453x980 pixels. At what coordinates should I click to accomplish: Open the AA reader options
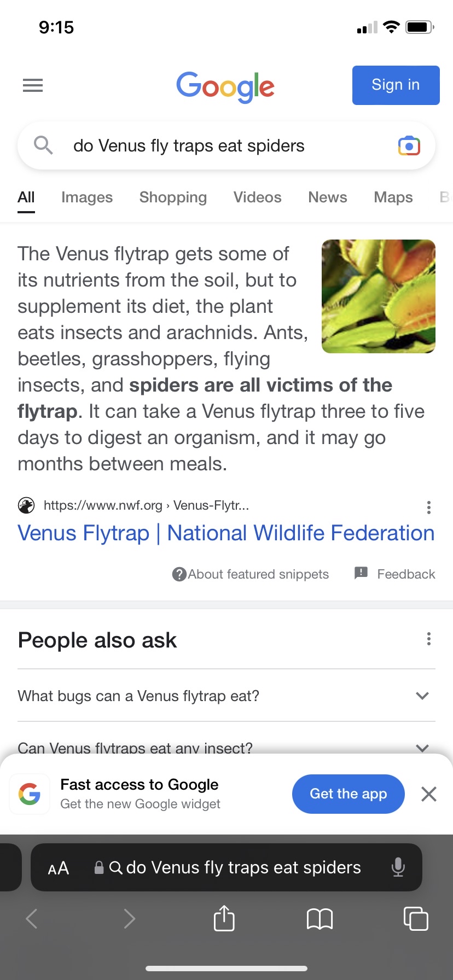coord(59,868)
